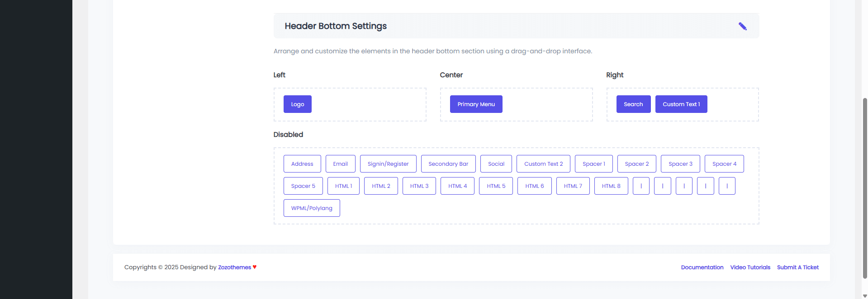Open the Zozothemes link in the footer
The width and height of the screenshot is (868, 299).
point(234,267)
